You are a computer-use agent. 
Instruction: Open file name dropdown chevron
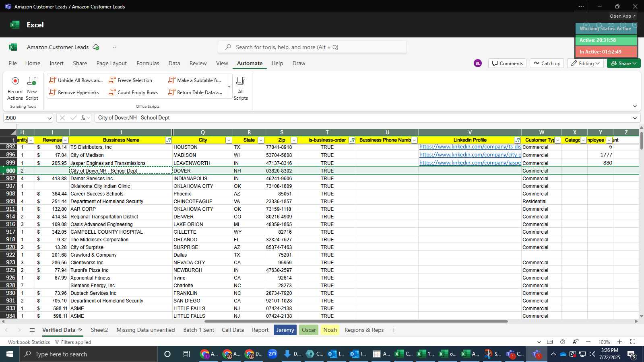point(114,47)
